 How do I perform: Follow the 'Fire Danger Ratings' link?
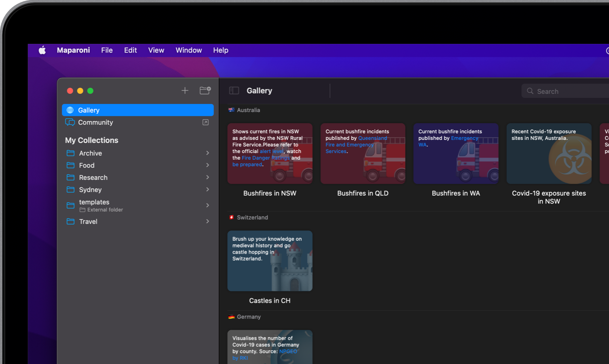(266, 158)
